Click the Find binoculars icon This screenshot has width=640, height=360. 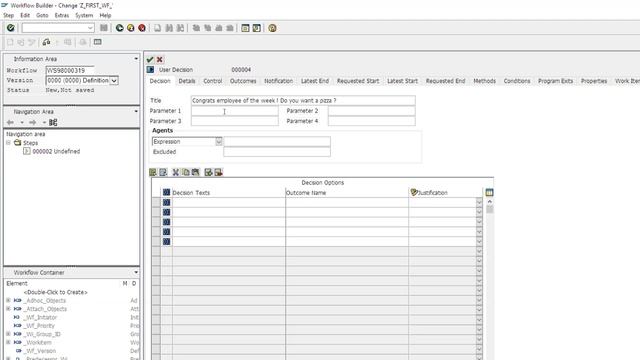click(169, 28)
